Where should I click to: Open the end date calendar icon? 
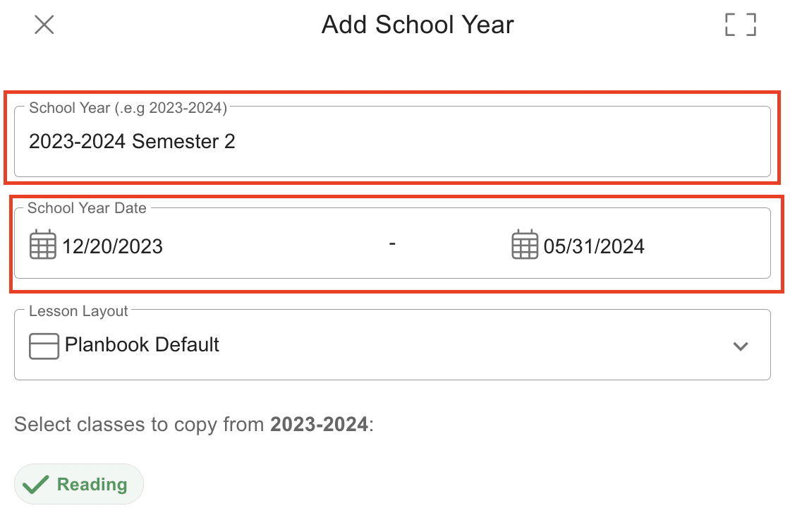(x=524, y=246)
